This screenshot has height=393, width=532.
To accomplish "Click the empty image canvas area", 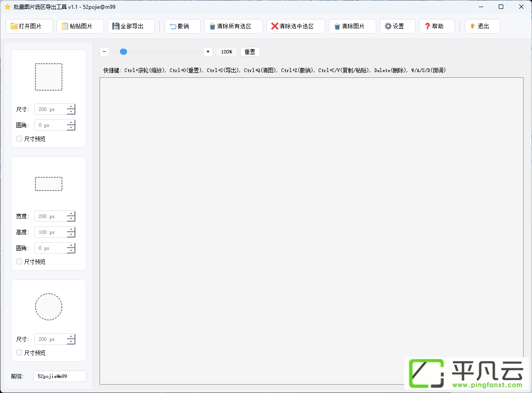I will point(312,231).
